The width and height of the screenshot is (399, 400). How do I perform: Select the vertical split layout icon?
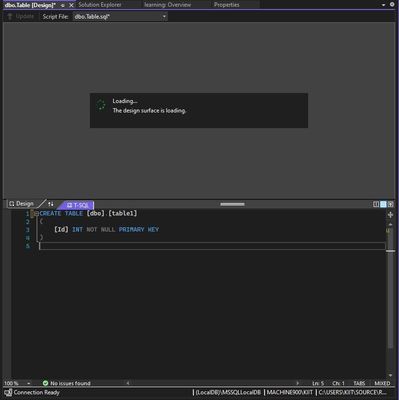click(x=376, y=204)
